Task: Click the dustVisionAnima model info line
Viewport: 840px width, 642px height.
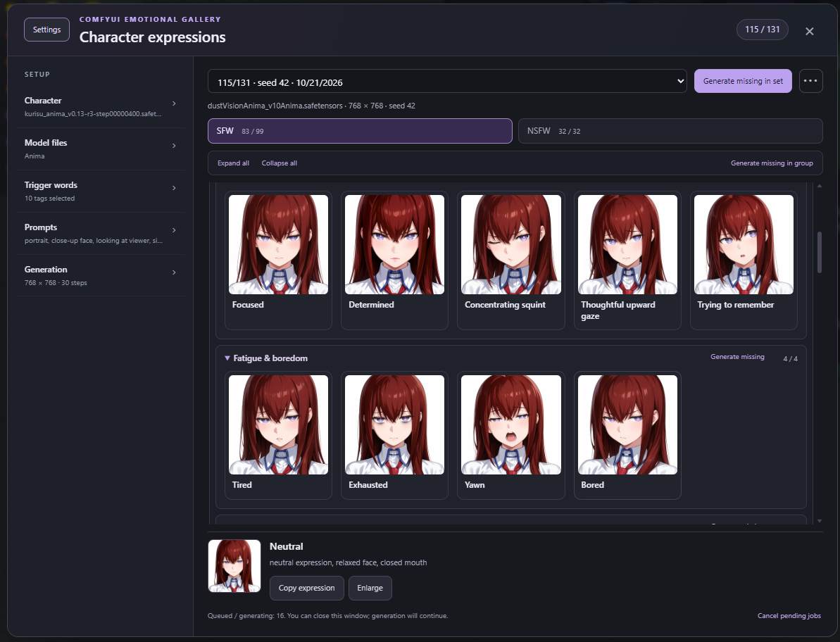Action: (311, 106)
